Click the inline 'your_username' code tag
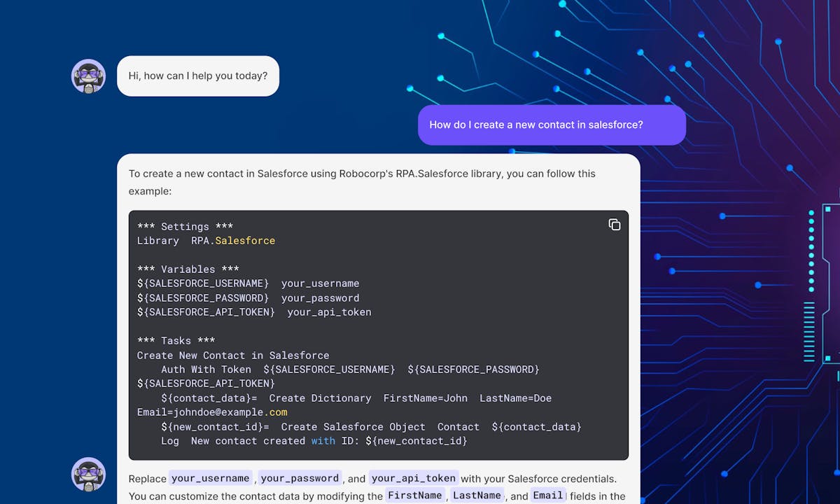The image size is (840, 504). click(211, 478)
